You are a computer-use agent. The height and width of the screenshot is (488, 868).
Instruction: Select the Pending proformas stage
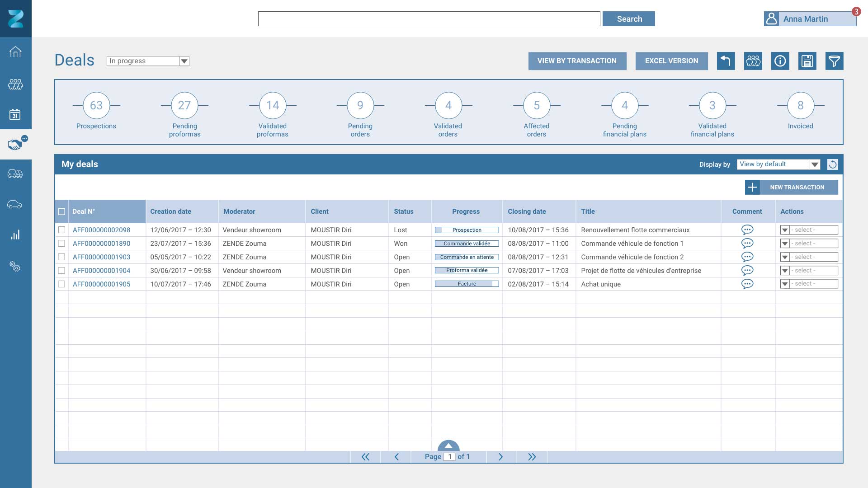(x=184, y=105)
